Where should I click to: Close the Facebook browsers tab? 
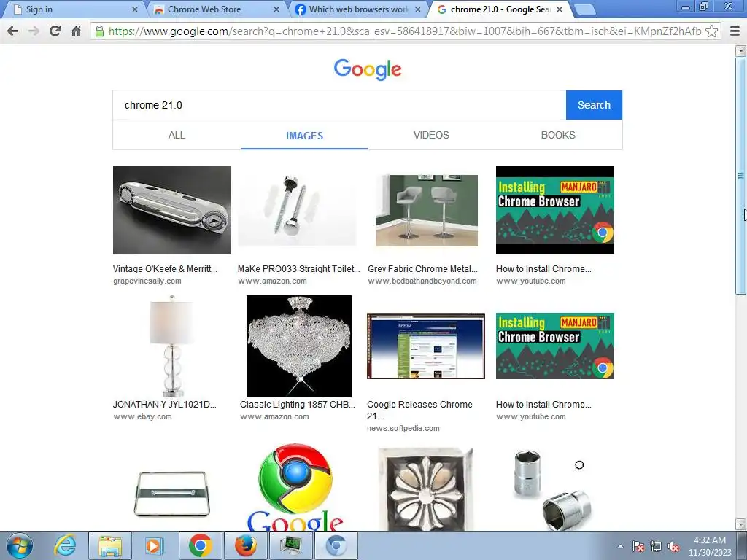[418, 9]
